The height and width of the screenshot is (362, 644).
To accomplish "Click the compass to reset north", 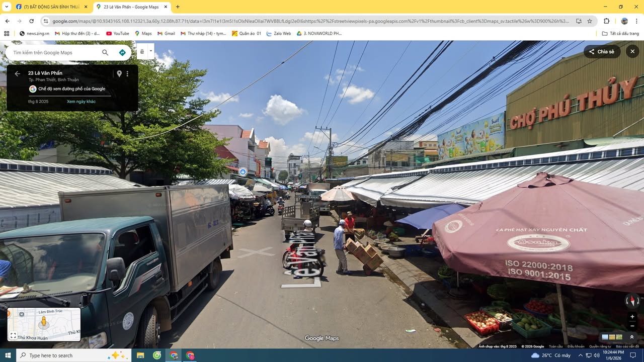I will coord(632,301).
